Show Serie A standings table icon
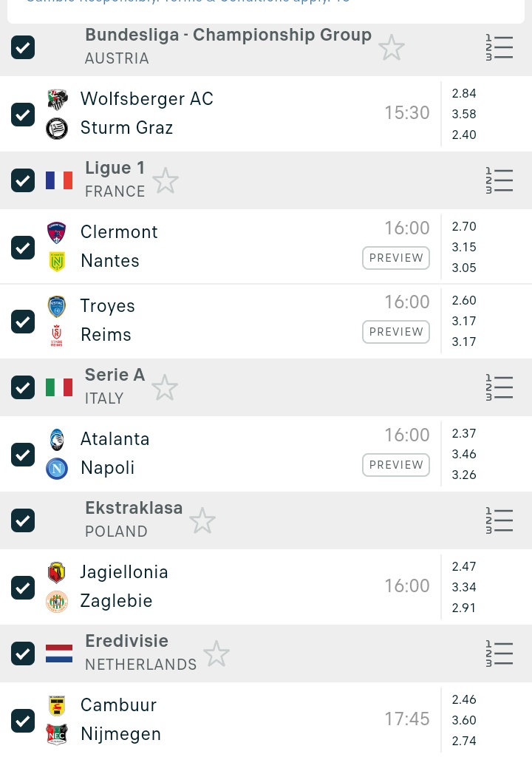The width and height of the screenshot is (532, 757). pyautogui.click(x=499, y=387)
